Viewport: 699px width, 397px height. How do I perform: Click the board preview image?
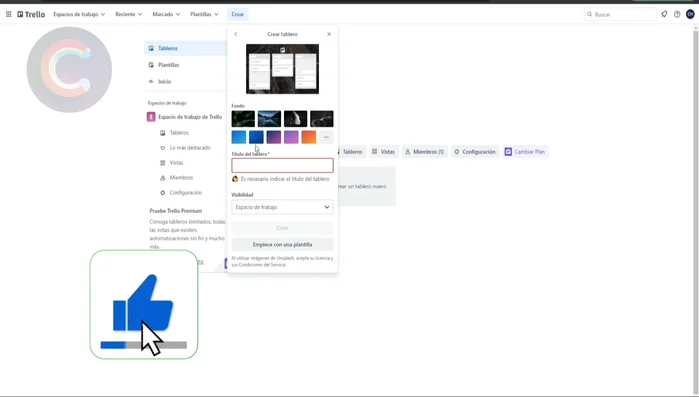coord(282,69)
